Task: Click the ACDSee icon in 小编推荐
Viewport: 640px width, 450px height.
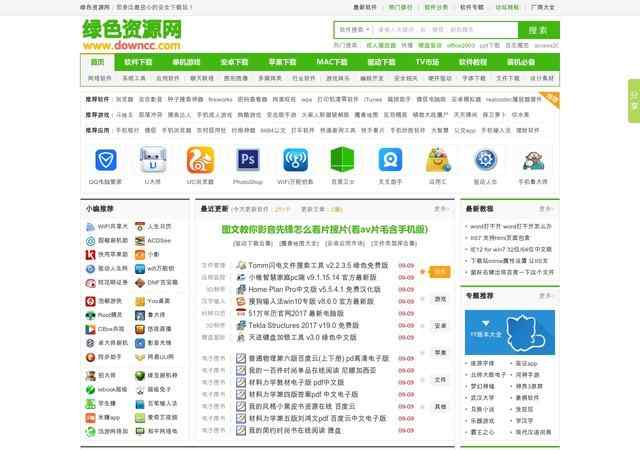Action: click(140, 241)
